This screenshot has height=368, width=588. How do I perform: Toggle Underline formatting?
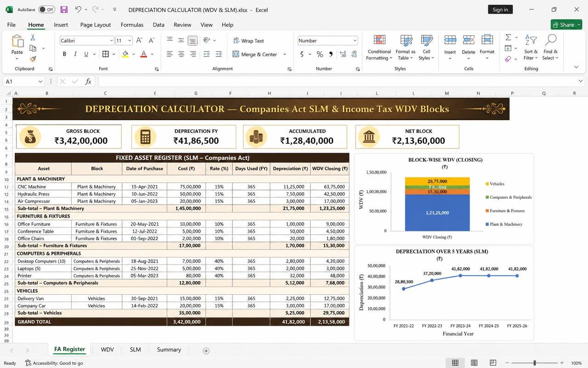[86, 54]
